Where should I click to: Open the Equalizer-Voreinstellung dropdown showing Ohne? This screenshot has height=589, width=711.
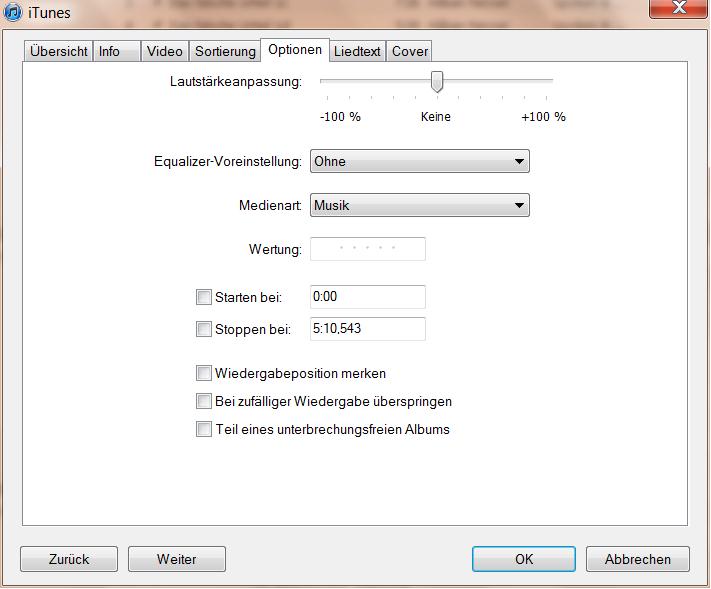pyautogui.click(x=419, y=161)
